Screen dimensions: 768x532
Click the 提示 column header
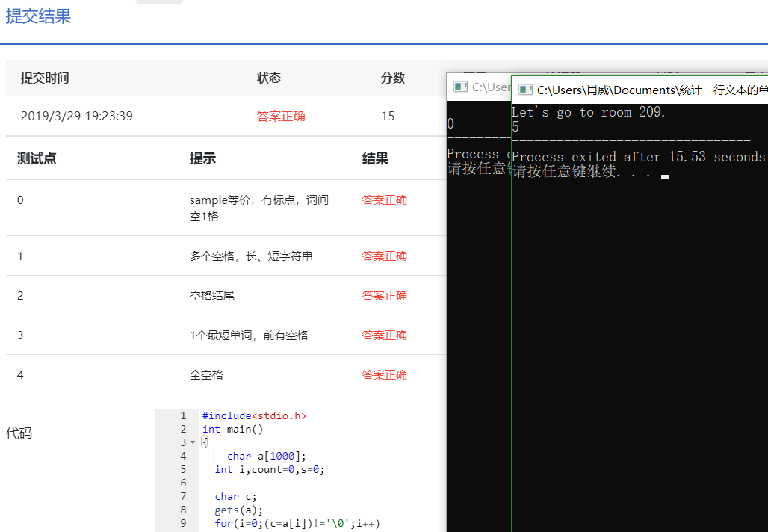click(202, 158)
